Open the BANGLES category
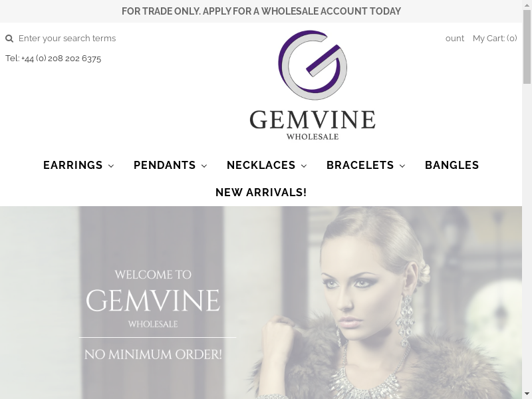Screen dimensions: 532x399 [x=452, y=165]
